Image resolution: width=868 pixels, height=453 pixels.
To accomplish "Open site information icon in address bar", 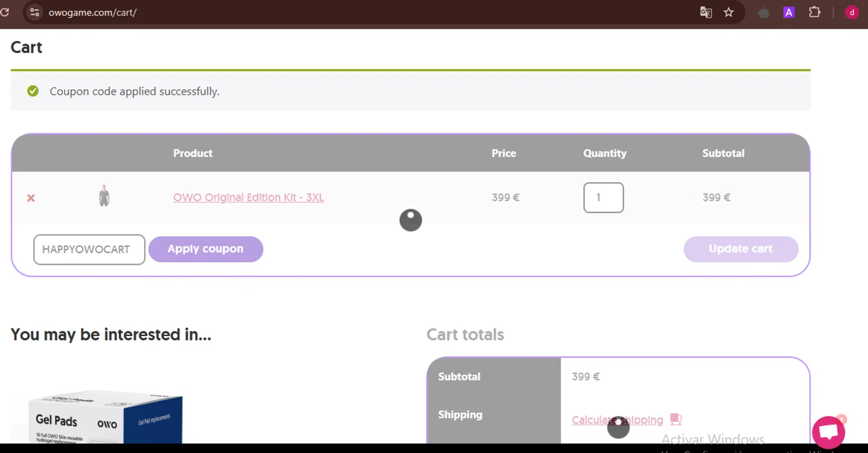I will coord(35,12).
